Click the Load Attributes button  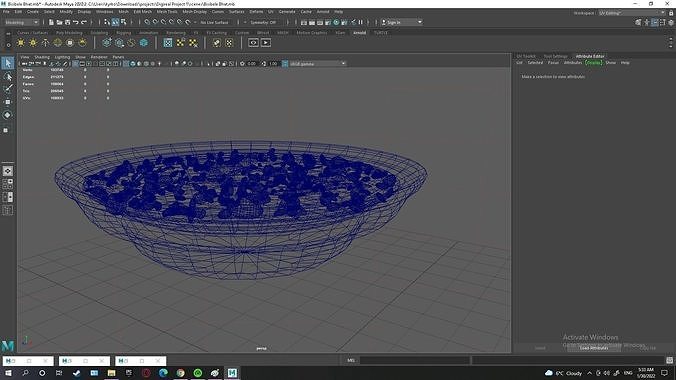594,348
